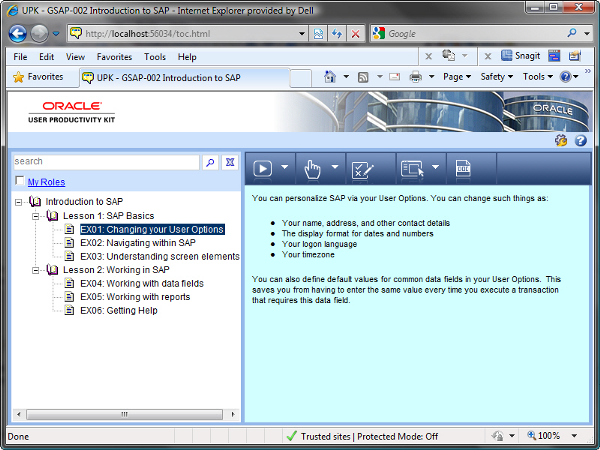600x450 pixels.
Task: Open the Page dropdown menu
Action: 457,77
